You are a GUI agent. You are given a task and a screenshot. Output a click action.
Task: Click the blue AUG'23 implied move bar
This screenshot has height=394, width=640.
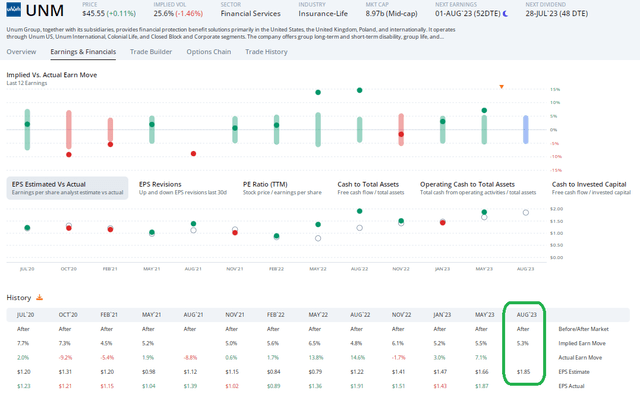[526, 129]
